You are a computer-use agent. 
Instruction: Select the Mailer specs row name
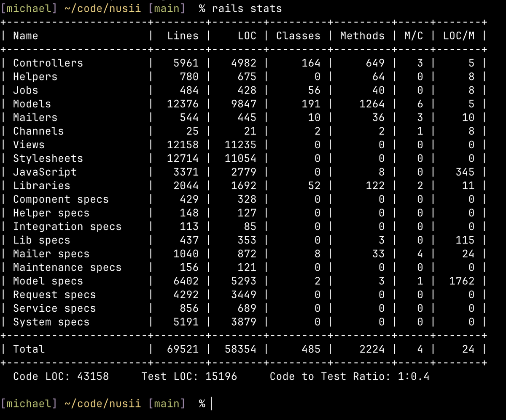coord(51,254)
